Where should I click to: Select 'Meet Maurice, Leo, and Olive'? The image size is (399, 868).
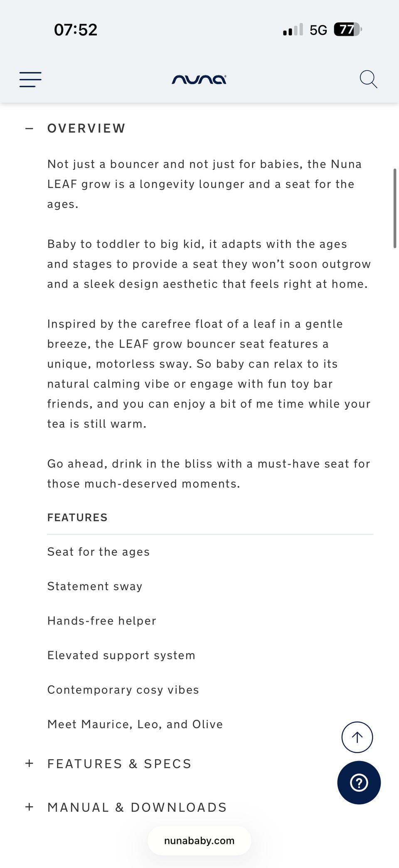point(135,724)
